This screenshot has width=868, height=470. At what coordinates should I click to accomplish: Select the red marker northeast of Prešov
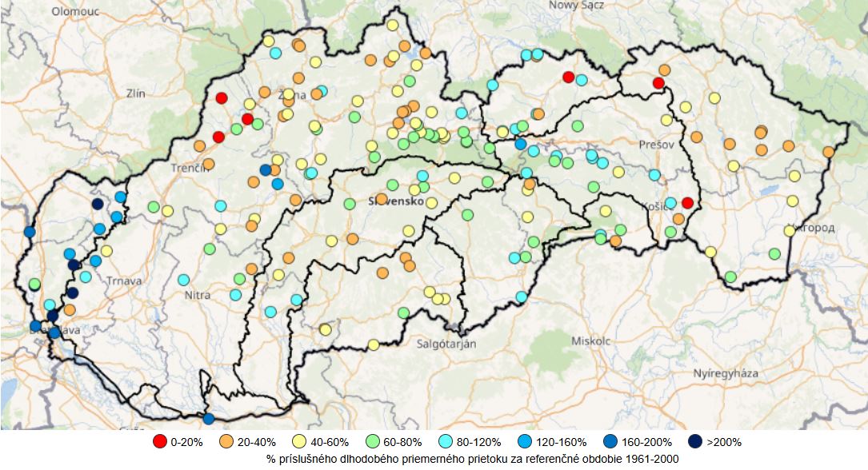(658, 83)
